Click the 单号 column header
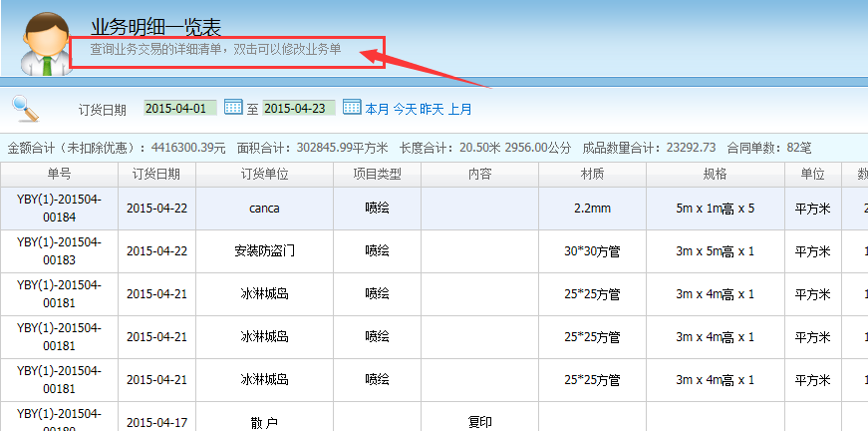Image resolution: width=868 pixels, height=431 pixels. (59, 174)
